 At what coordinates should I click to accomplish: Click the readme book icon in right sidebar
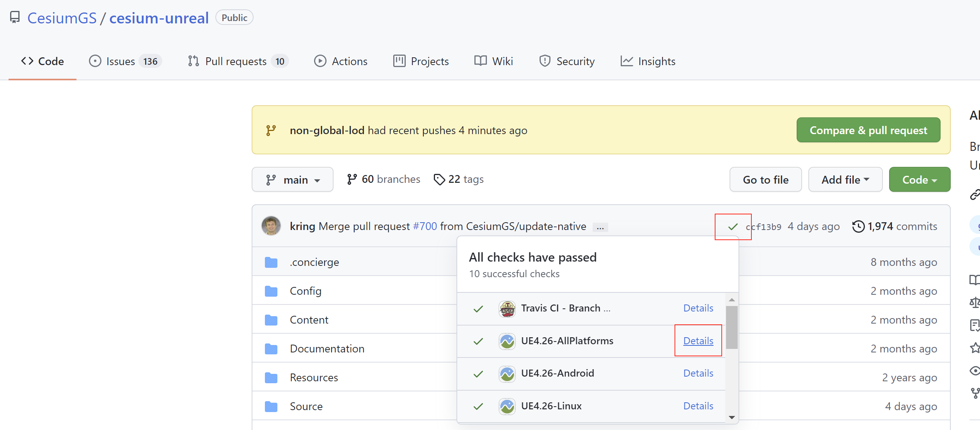tap(975, 280)
